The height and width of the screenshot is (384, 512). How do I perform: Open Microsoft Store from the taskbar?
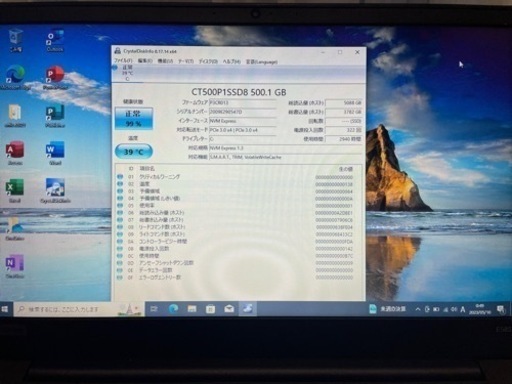(210, 309)
